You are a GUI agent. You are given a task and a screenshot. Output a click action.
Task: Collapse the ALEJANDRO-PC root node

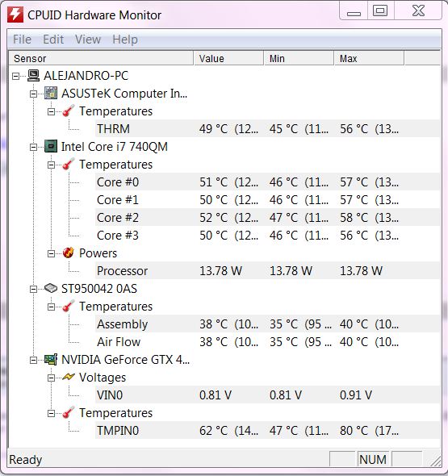(16, 76)
